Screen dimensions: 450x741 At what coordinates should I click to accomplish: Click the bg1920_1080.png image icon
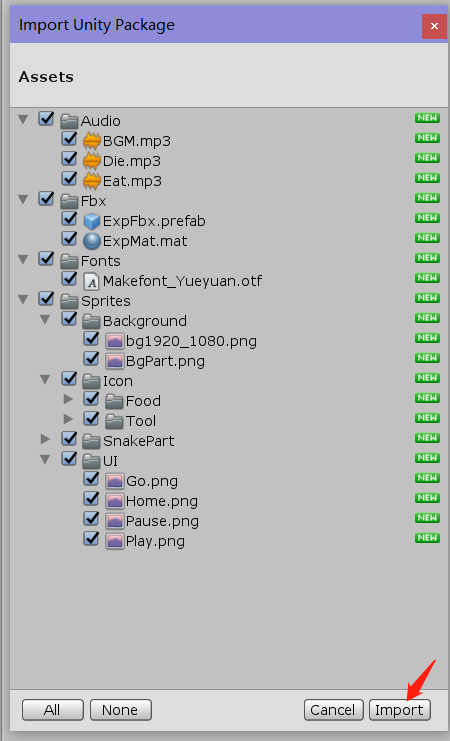(114, 341)
